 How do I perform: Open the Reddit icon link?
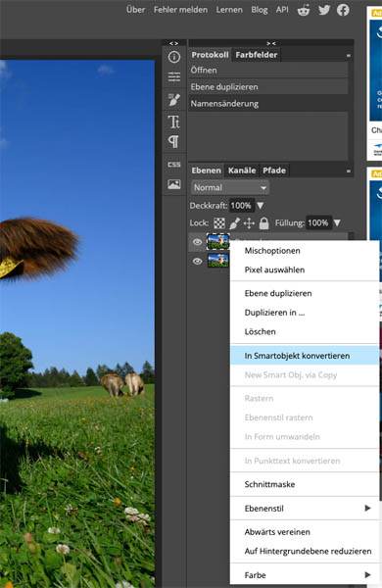point(304,10)
